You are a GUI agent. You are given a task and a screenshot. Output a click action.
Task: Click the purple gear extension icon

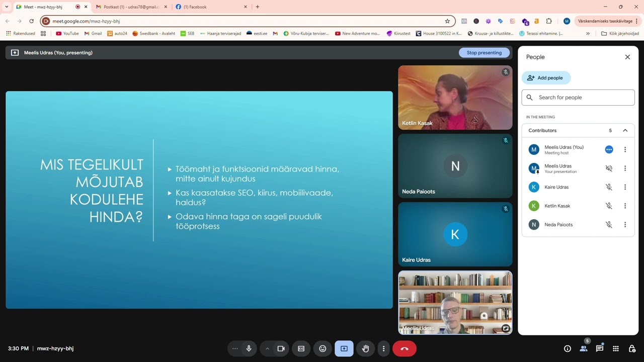pyautogui.click(x=488, y=21)
